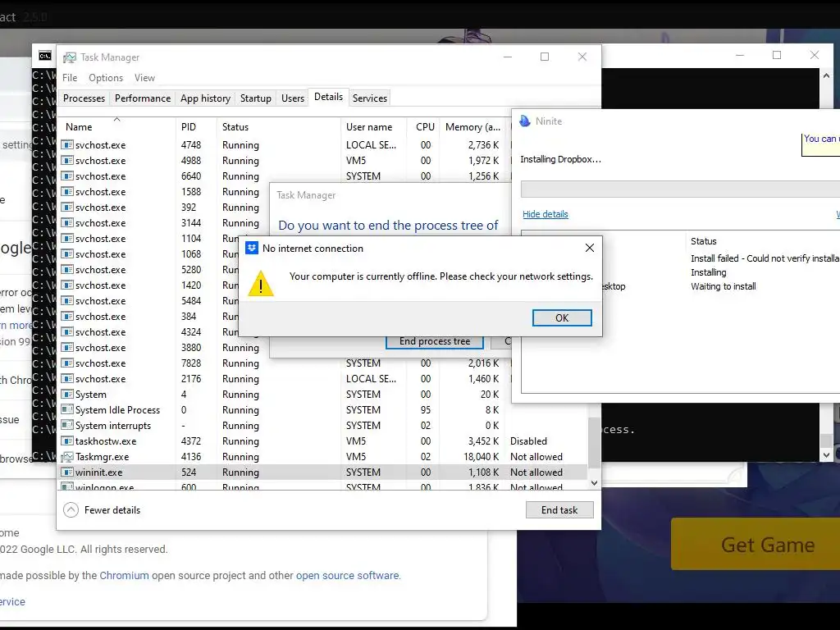
Task: Click the icon of svchost.exe PID 7828
Action: click(x=67, y=363)
